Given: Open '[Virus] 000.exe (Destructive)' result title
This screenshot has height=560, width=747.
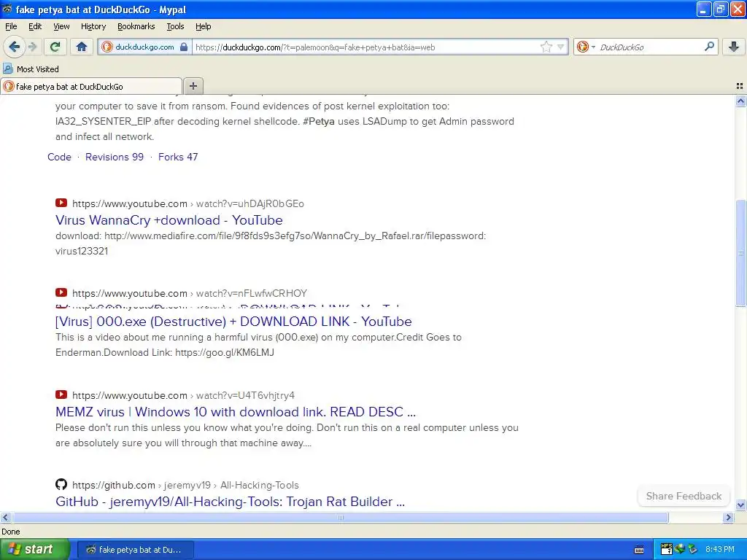Looking at the screenshot, I should [x=233, y=322].
